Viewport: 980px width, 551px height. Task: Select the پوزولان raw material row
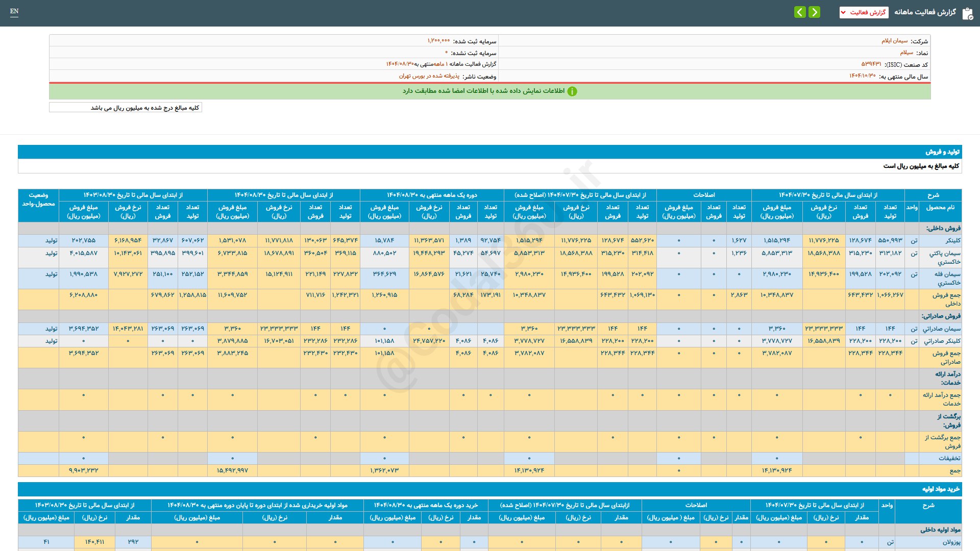[x=951, y=542]
